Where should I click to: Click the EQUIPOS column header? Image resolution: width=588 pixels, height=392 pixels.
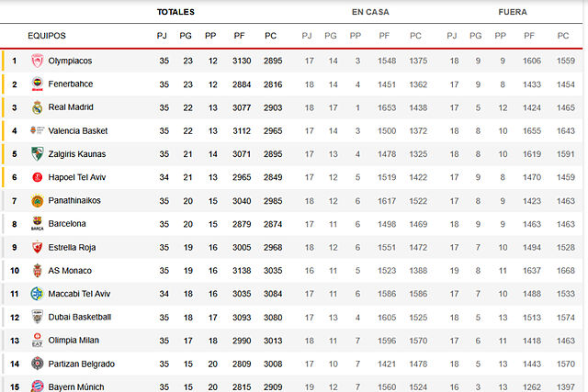tap(47, 36)
